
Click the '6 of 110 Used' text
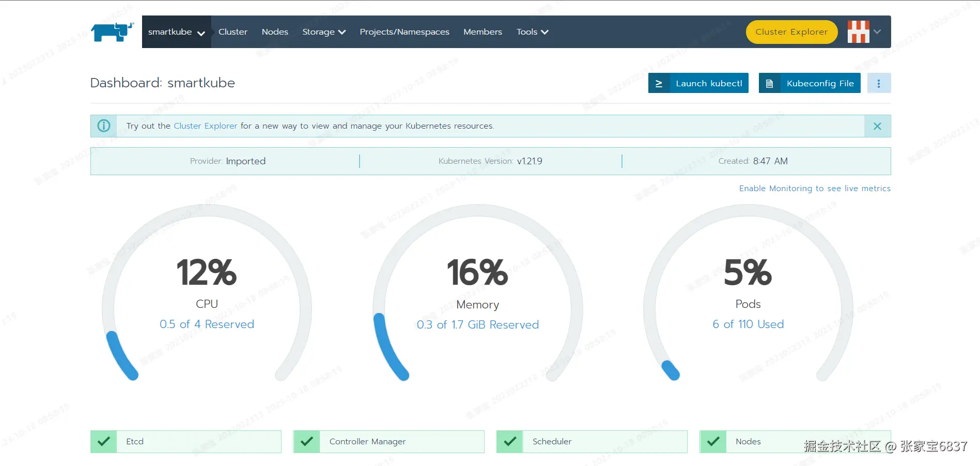pos(748,324)
